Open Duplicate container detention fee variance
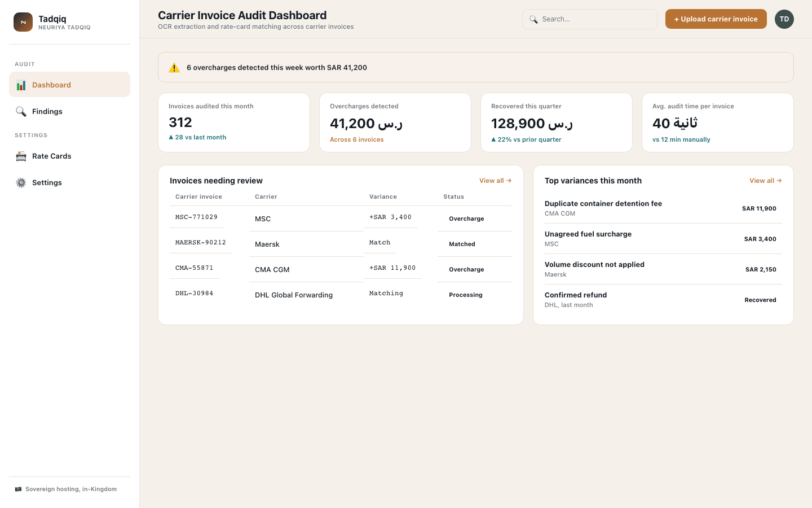 tap(663, 208)
